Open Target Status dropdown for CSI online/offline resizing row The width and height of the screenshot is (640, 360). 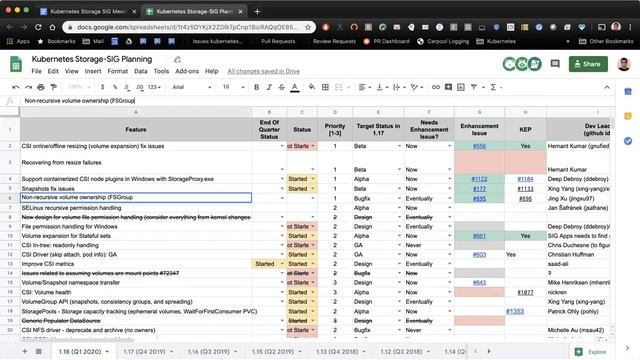(x=399, y=146)
